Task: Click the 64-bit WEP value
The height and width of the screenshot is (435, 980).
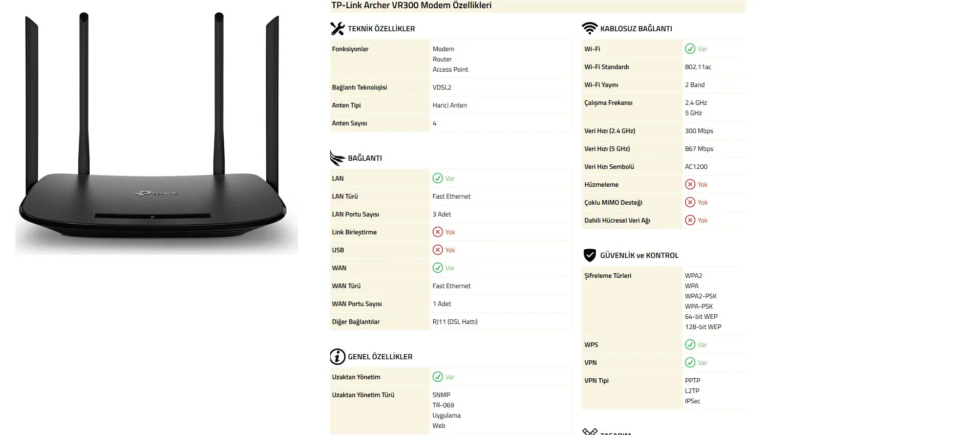Action: [x=701, y=317]
